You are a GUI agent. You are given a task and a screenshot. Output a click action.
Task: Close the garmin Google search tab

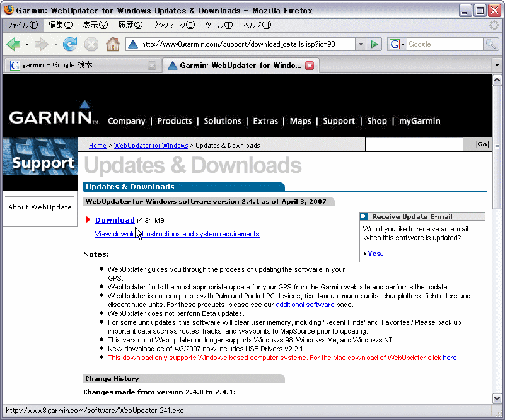152,66
